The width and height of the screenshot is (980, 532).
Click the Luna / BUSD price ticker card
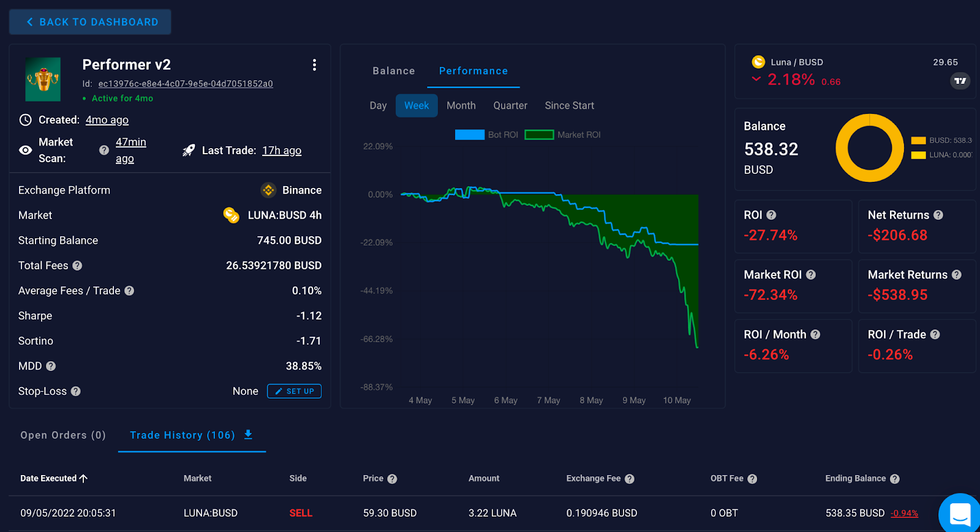855,71
